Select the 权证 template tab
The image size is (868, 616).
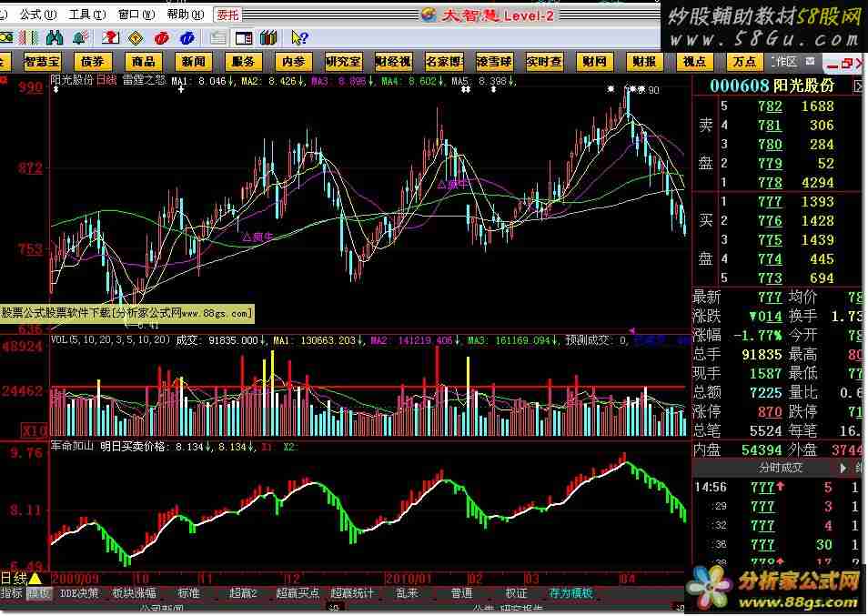[x=516, y=593]
